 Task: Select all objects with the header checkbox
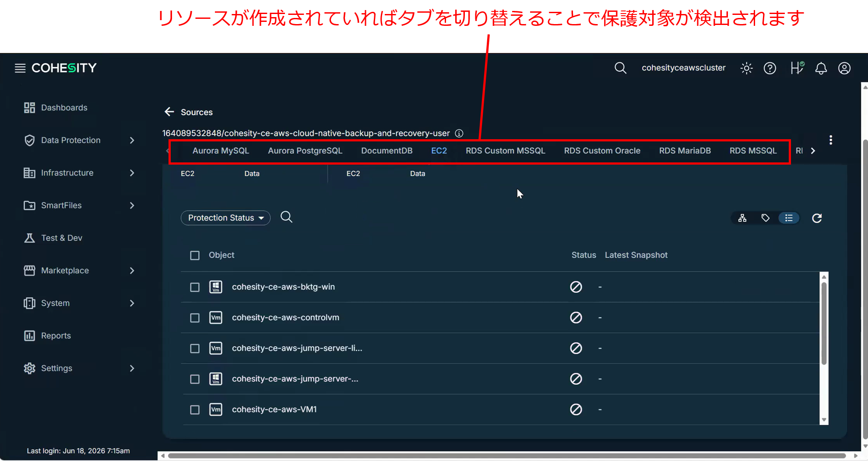click(195, 255)
